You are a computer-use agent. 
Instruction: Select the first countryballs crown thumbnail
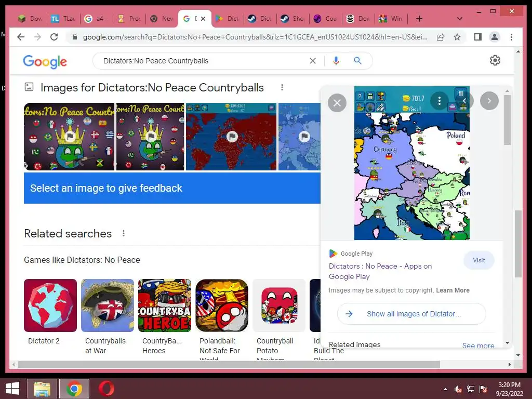(69, 137)
